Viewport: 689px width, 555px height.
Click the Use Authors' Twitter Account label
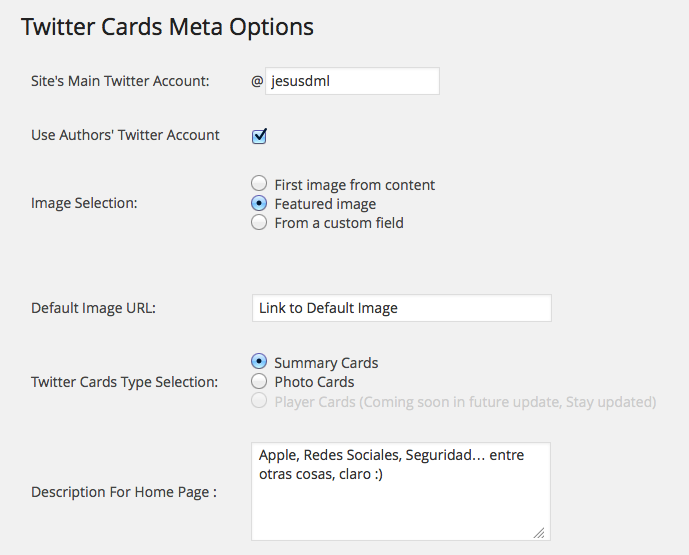[x=125, y=135]
